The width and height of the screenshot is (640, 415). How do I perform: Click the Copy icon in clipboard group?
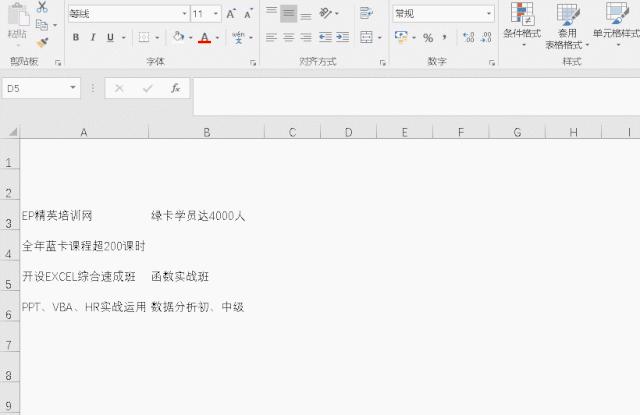click(x=42, y=25)
